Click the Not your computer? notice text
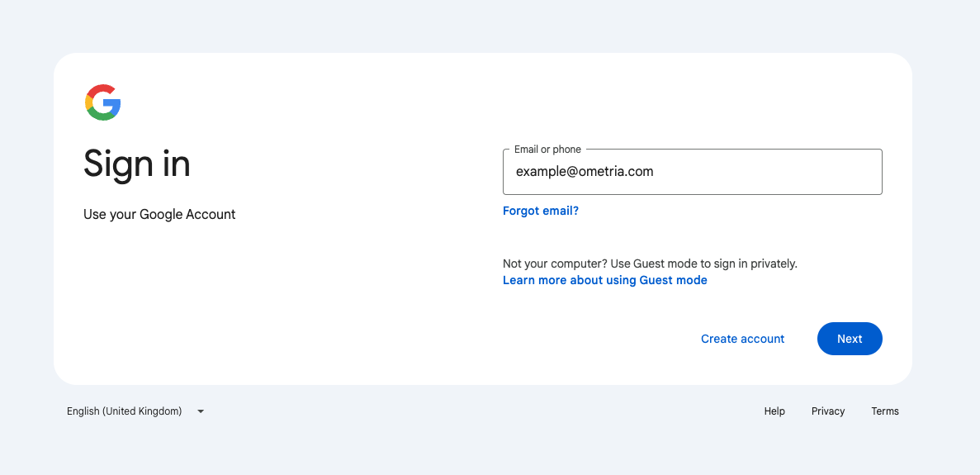This screenshot has width=980, height=475. coord(650,264)
